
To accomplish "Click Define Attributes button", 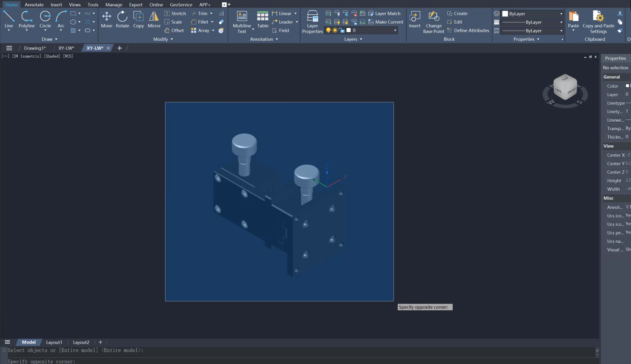I will tap(468, 30).
